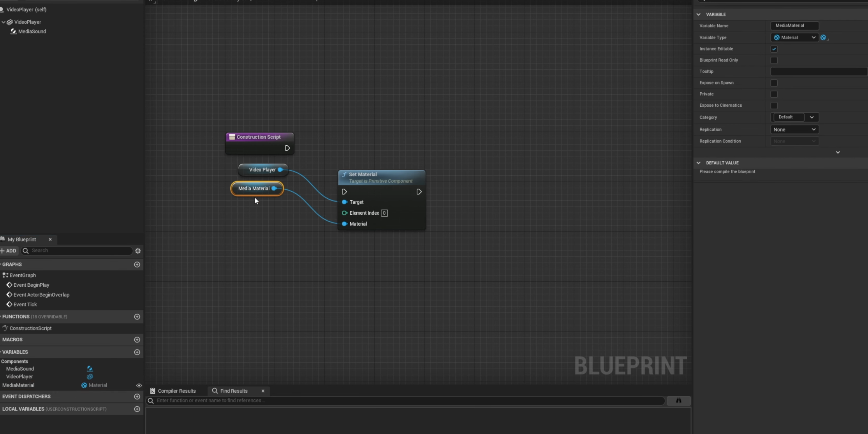The height and width of the screenshot is (434, 868).
Task: Click the binoculars find-in-blueprints icon
Action: [678, 400]
